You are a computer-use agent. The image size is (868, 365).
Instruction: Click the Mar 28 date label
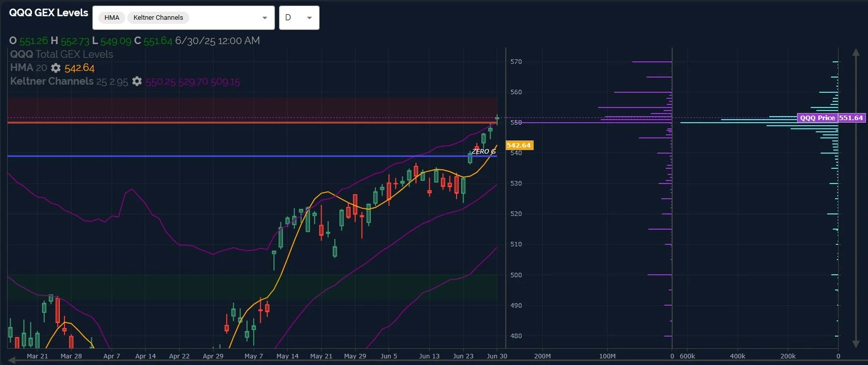point(71,356)
